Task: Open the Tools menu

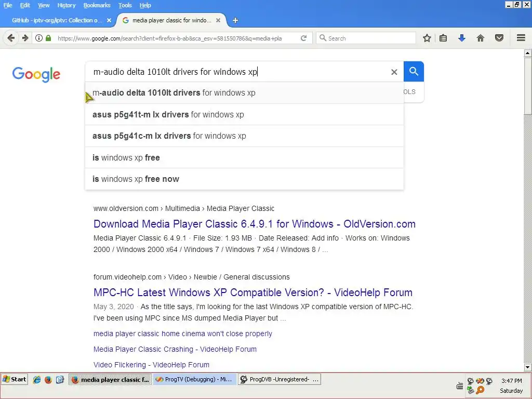Action: [x=125, y=5]
